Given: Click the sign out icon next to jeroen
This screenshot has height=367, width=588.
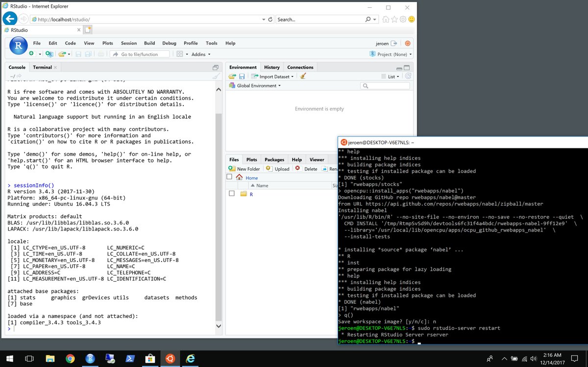Looking at the screenshot, I should pos(394,43).
